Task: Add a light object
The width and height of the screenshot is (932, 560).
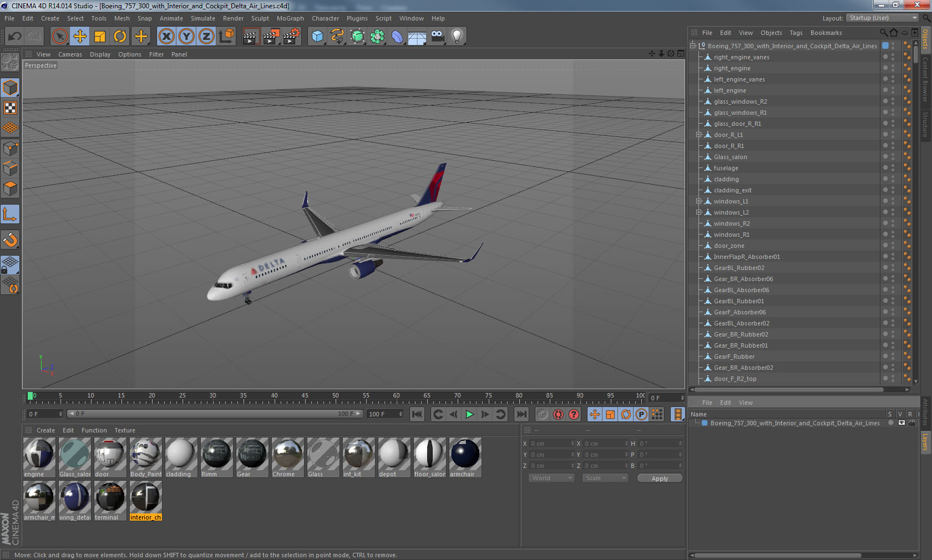Action: [x=457, y=37]
